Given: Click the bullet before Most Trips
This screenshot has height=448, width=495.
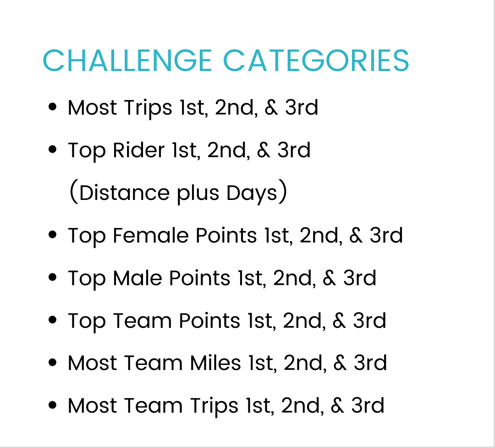Looking at the screenshot, I should coord(52,107).
